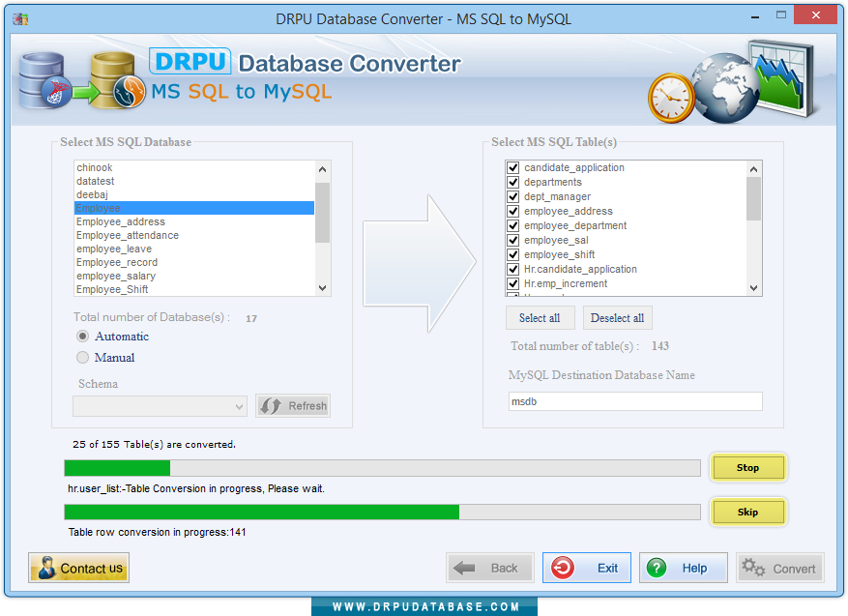Screen dimensions: 848x616
Task: Click the Convert button
Action: click(780, 568)
